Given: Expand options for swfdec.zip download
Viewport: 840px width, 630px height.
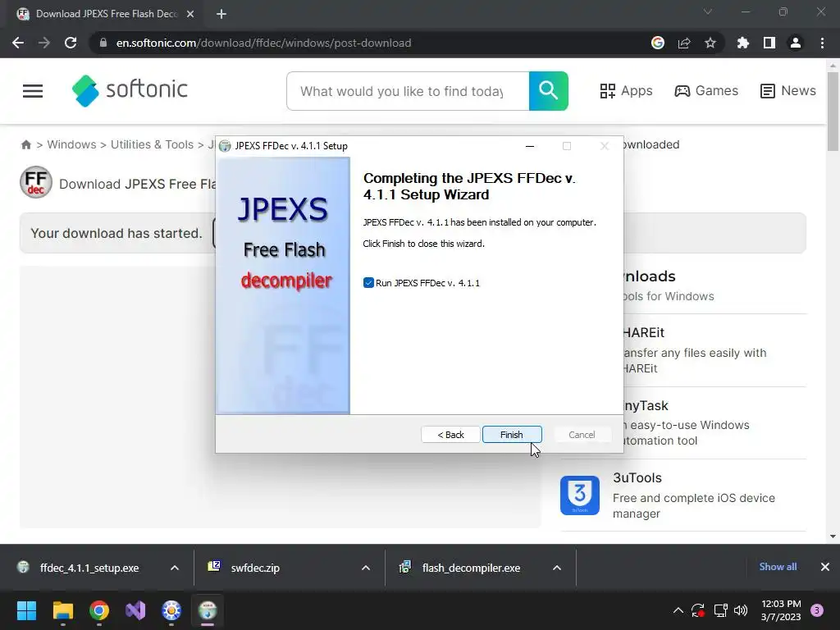Looking at the screenshot, I should pyautogui.click(x=366, y=568).
